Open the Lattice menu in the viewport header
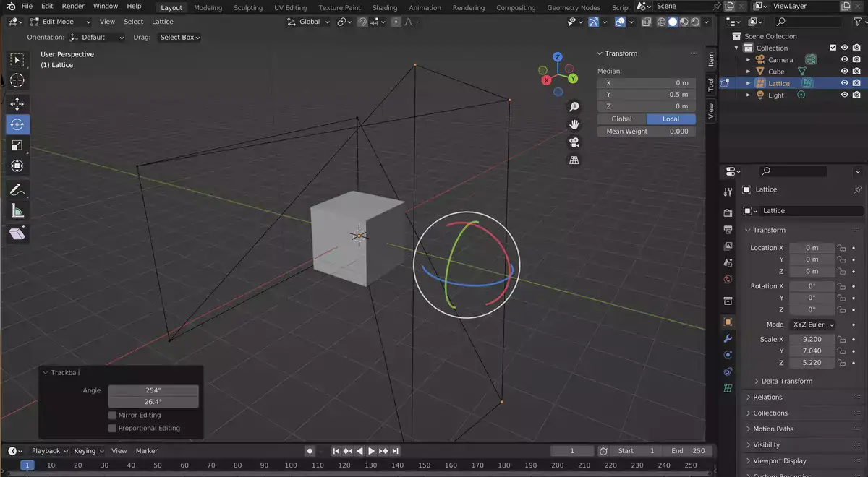This screenshot has width=868, height=477. [x=163, y=22]
